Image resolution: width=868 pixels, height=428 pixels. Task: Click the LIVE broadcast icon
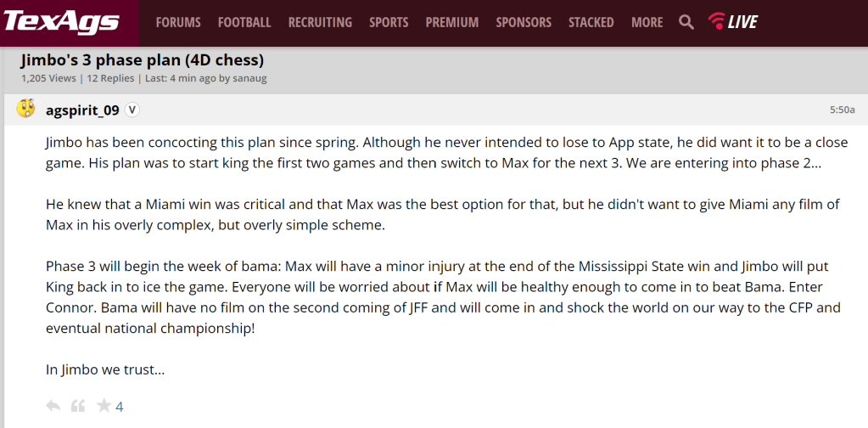click(733, 22)
